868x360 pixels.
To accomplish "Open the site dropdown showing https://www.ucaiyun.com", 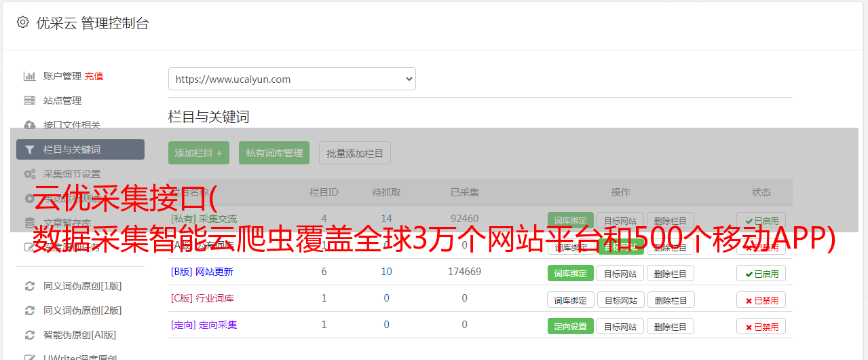I will [x=292, y=79].
